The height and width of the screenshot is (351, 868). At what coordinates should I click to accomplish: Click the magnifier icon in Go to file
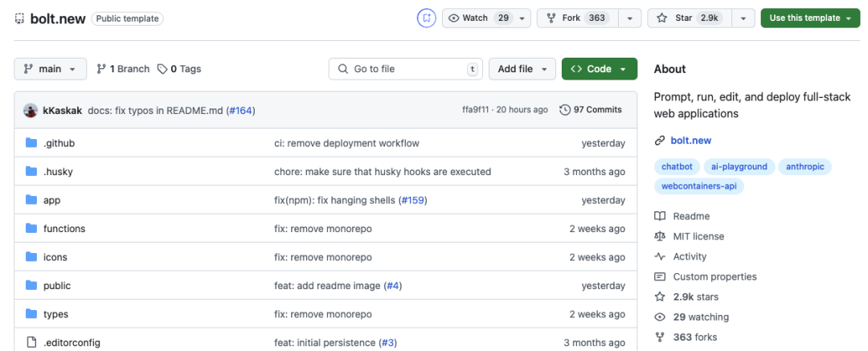344,69
